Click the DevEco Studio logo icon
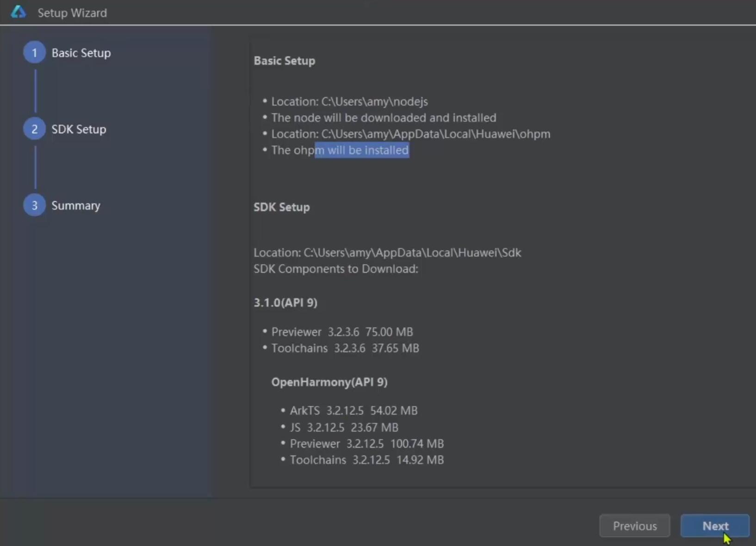Image resolution: width=756 pixels, height=546 pixels. 19,12
